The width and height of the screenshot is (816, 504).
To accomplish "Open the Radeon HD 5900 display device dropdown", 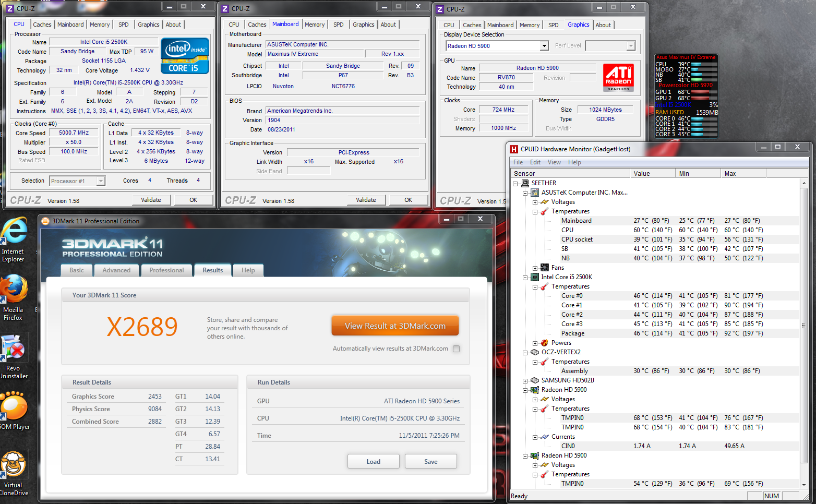I will [544, 46].
